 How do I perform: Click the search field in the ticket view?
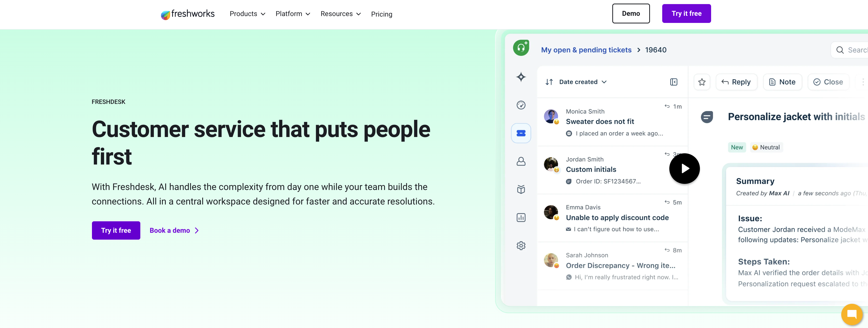pos(849,50)
